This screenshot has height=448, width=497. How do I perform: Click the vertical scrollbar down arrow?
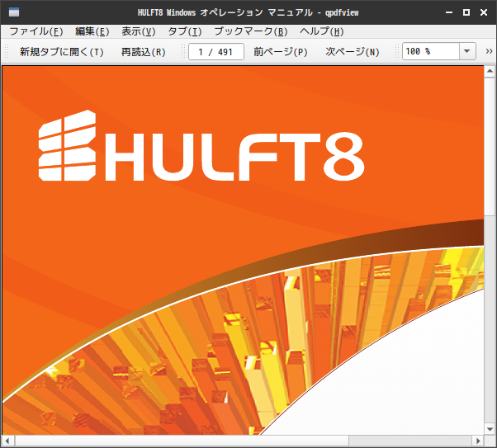point(490,429)
